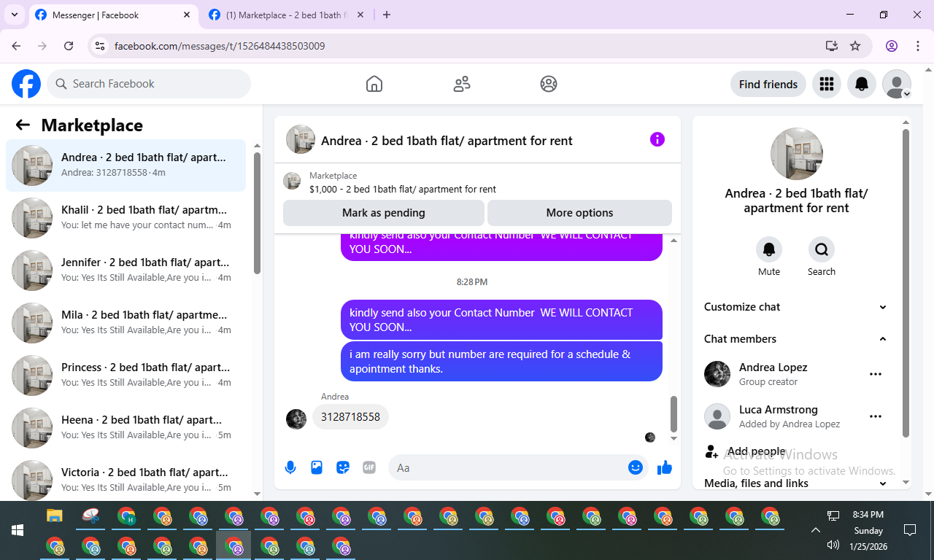Open the Home feed icon

click(374, 84)
